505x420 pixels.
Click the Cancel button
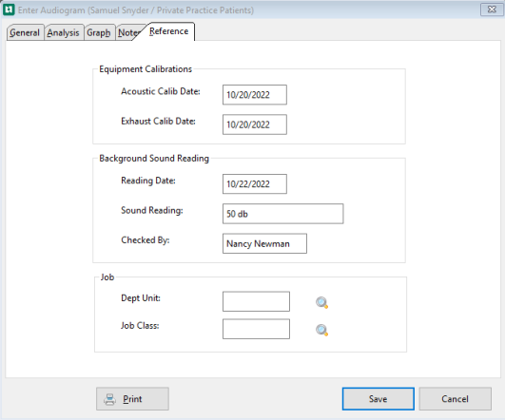click(456, 399)
